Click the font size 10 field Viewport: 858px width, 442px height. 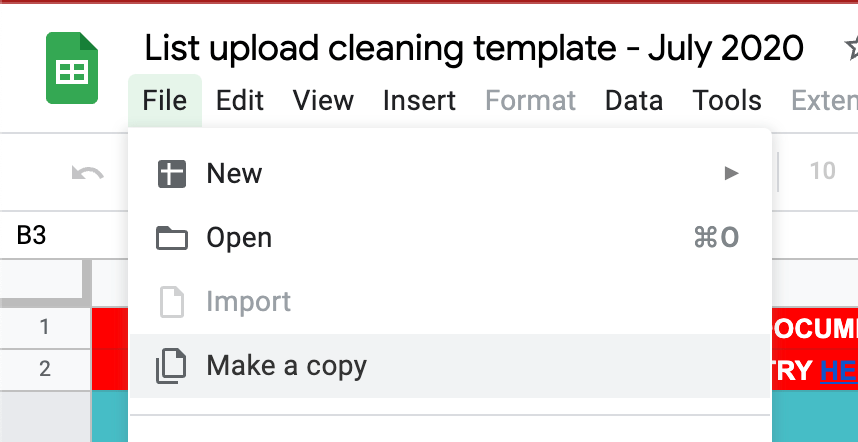tap(822, 172)
